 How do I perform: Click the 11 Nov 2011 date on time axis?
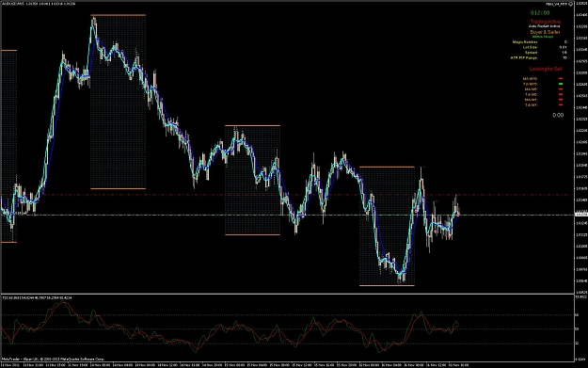10,364
